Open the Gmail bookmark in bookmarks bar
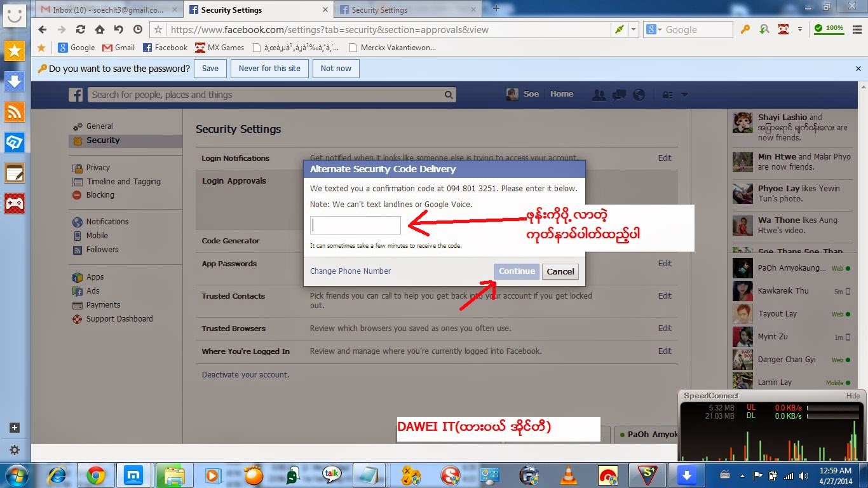Screen dimensions: 868x488 pos(119,47)
